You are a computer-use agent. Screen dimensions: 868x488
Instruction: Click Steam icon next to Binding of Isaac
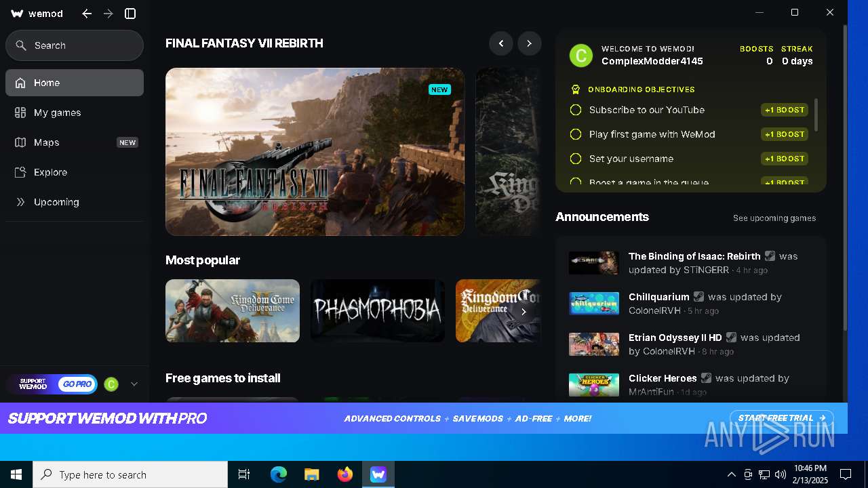pos(770,256)
